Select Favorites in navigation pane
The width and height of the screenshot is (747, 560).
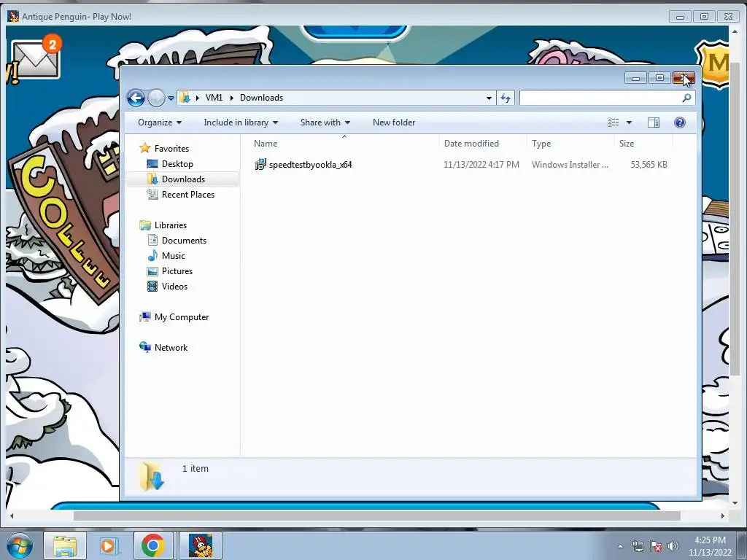(x=171, y=149)
